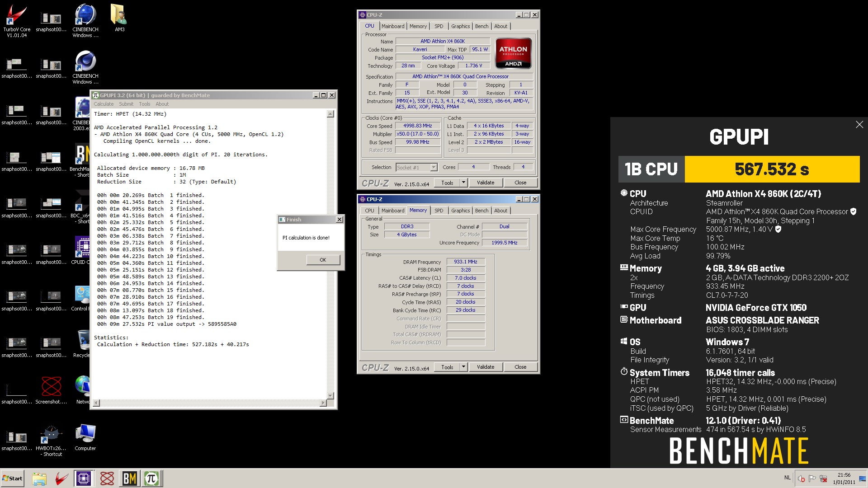The image size is (868, 488).
Task: Click the DRAM Frequency value 933.1 MHz
Action: (x=466, y=262)
